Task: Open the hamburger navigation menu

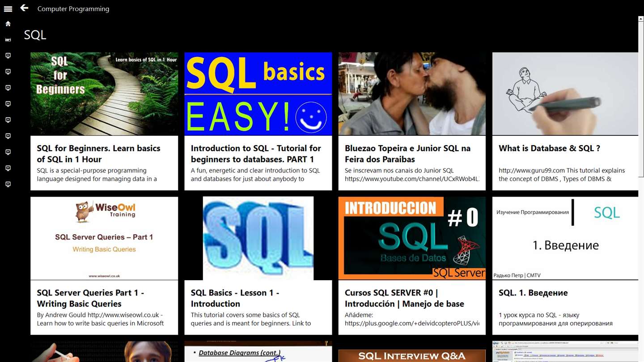Action: pyautogui.click(x=8, y=8)
